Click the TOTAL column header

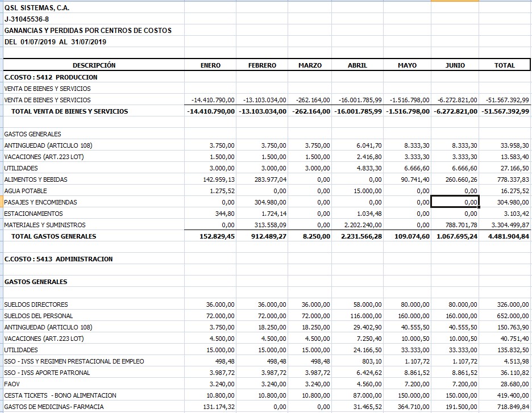(x=505, y=65)
